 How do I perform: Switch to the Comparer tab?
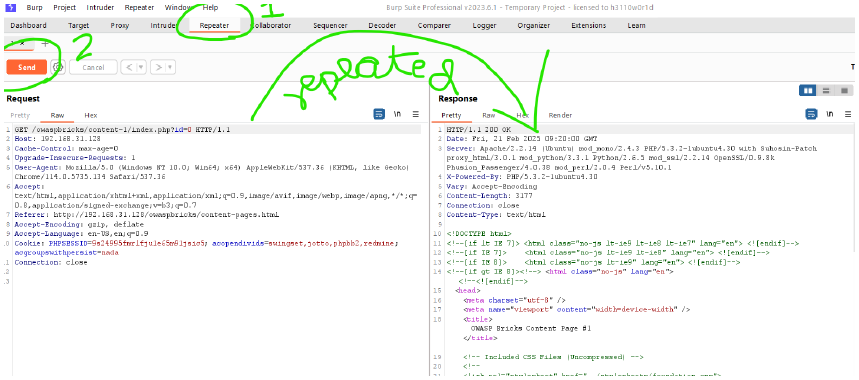434,26
